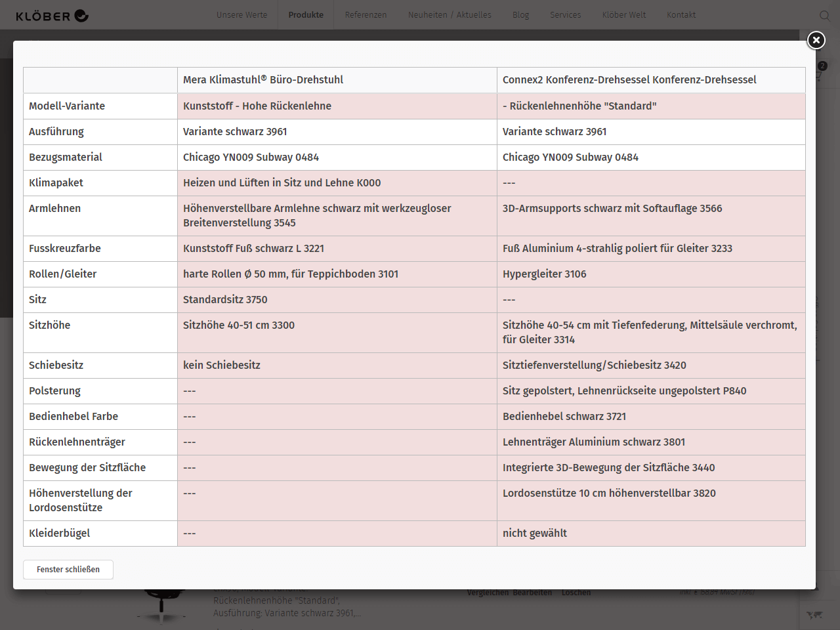The image size is (840, 630).
Task: Click the 'Vergleichen' link behind the popup
Action: 488,593
